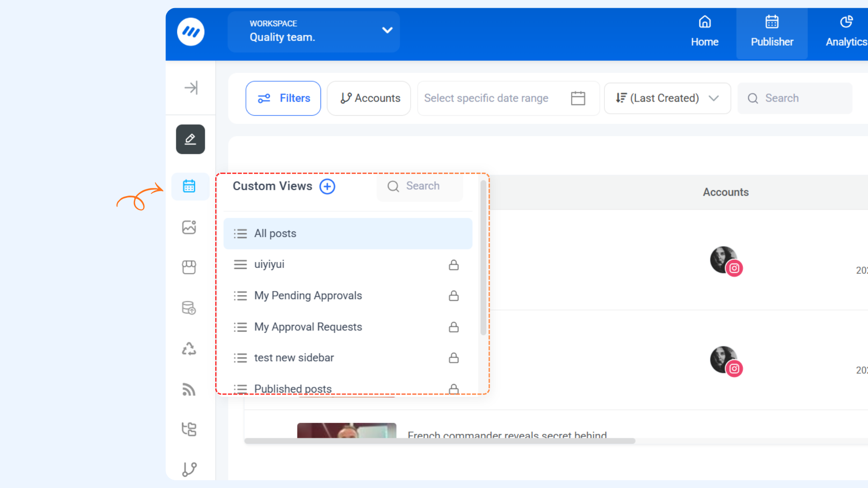Expand sidebar with arrow icon
868x488 pixels.
(191, 88)
